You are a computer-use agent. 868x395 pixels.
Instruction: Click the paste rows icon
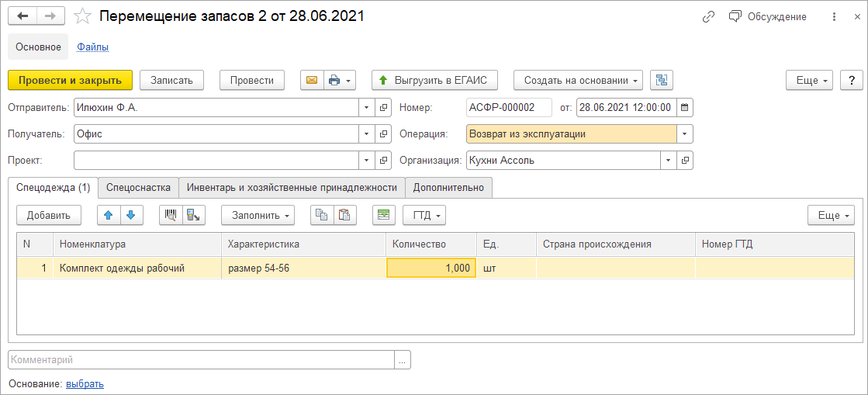point(345,215)
